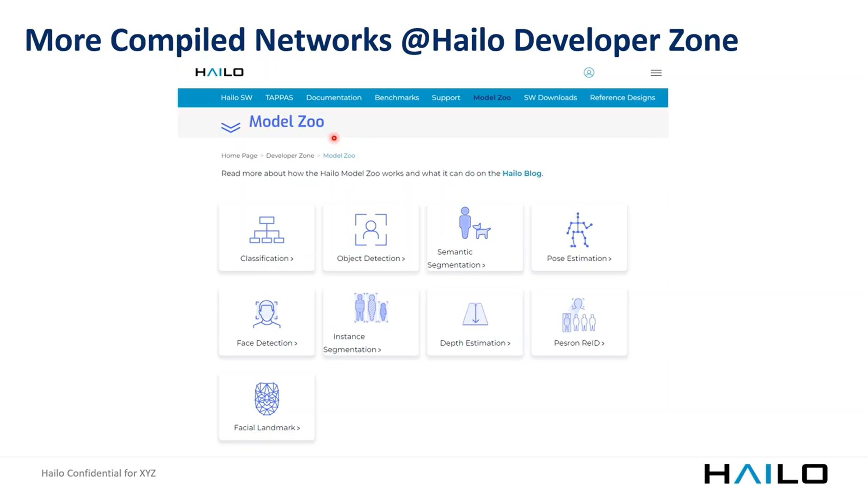Go to Reference Designs nav item
868x485 pixels.
pos(622,98)
